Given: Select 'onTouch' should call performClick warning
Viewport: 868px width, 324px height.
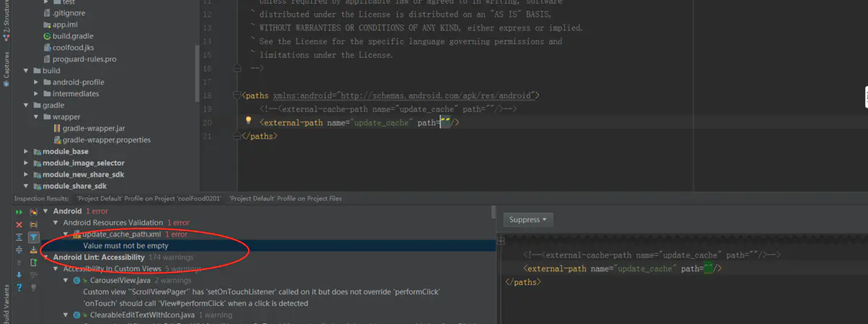Looking at the screenshot, I should click(x=195, y=304).
